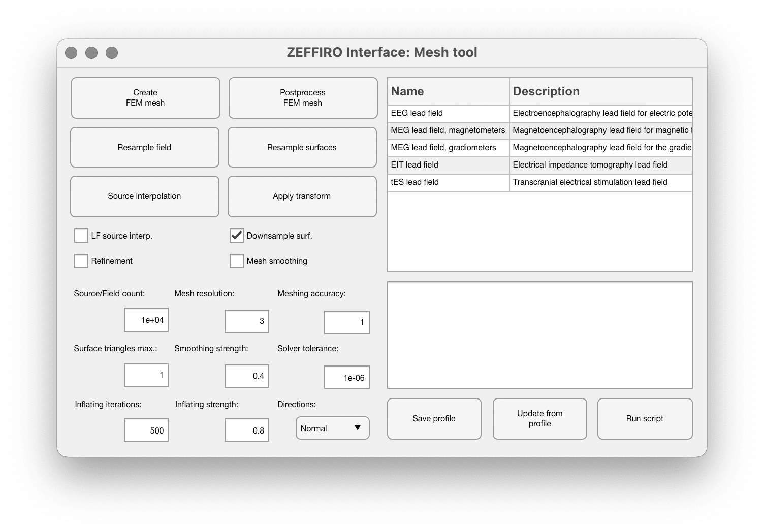Screen dimensions: 764x532
Task: Click the Inflating strength input field
Action: pyautogui.click(x=247, y=430)
